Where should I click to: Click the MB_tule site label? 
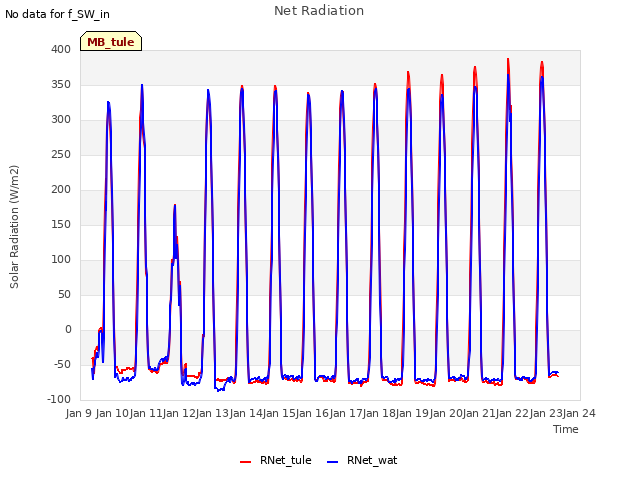[x=111, y=41]
